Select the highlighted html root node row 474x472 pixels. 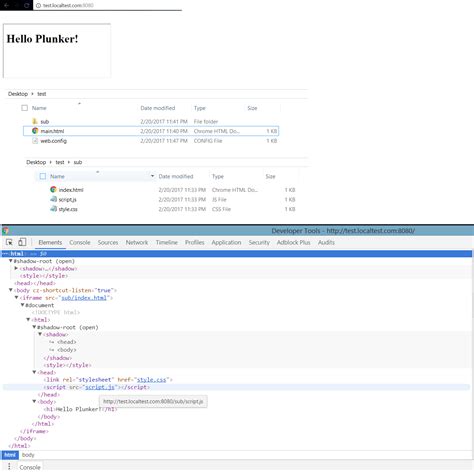click(x=237, y=254)
